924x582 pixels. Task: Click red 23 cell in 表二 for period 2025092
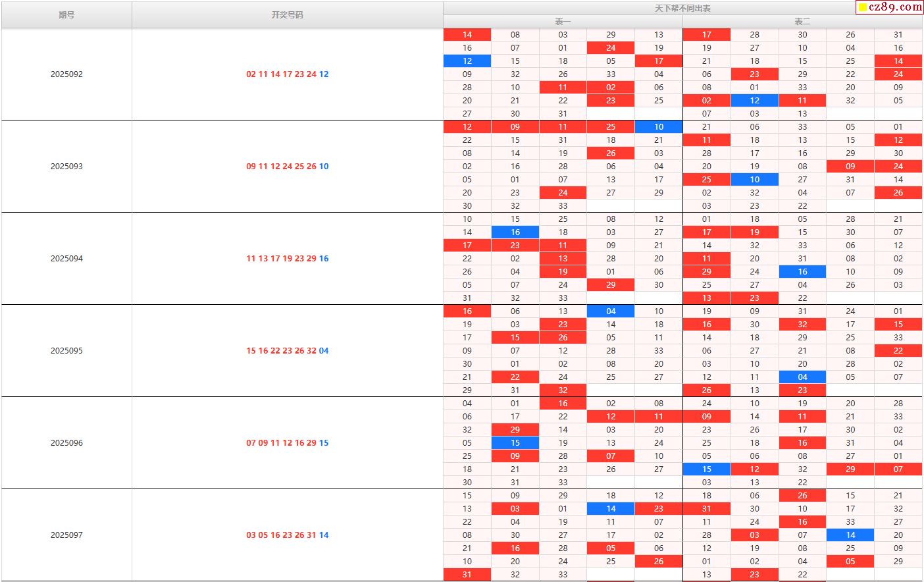point(755,74)
